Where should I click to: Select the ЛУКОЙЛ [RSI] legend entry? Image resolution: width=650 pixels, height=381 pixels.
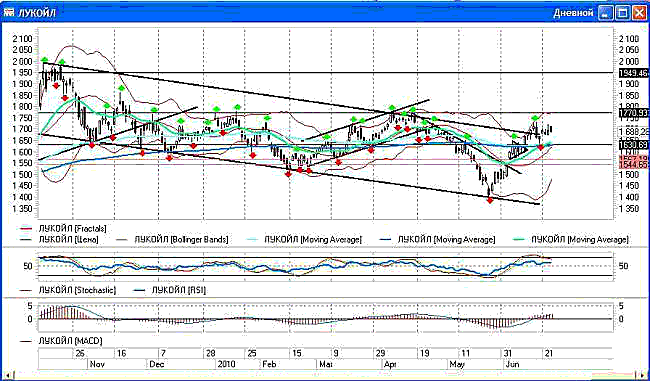pos(171,290)
